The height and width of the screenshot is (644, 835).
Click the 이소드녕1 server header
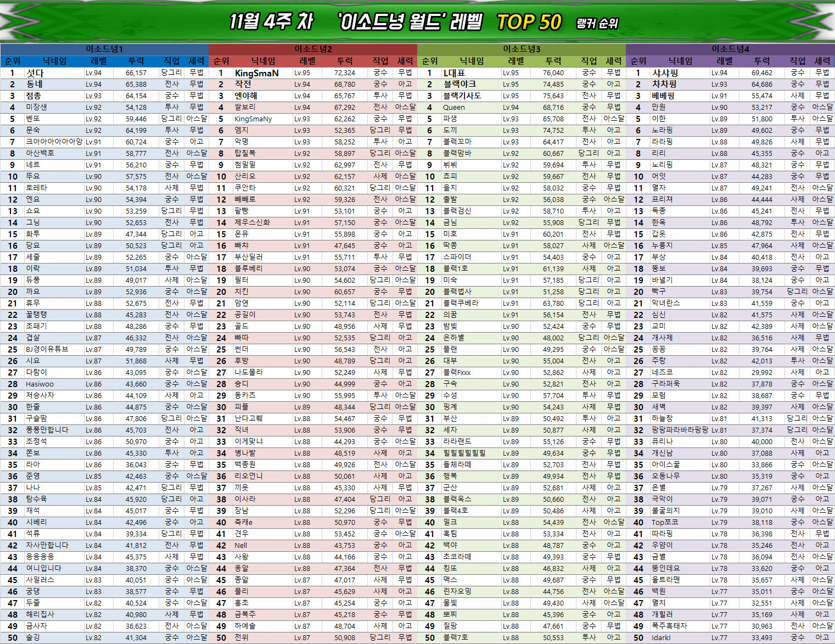[104, 49]
